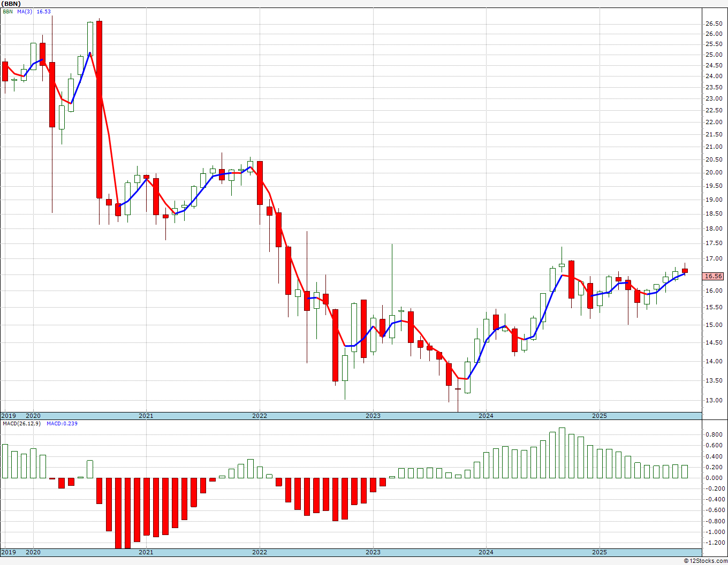Click the 13.00 price scale label
The width and height of the screenshot is (728, 565).
714,400
